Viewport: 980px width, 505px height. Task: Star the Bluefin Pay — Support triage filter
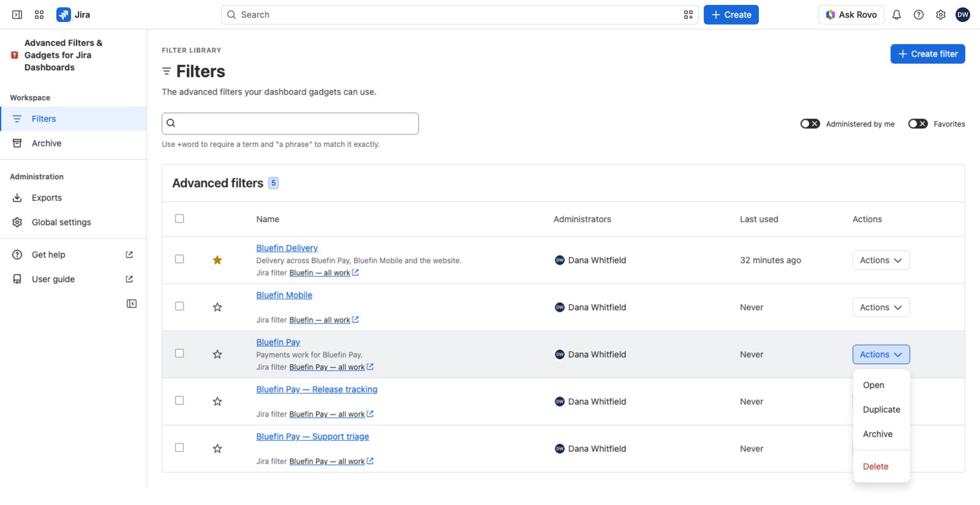tap(217, 449)
